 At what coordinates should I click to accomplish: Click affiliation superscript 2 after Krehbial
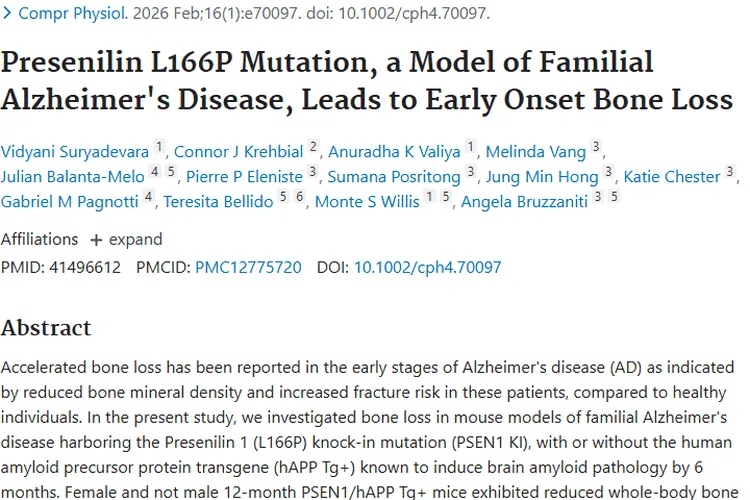(x=313, y=147)
